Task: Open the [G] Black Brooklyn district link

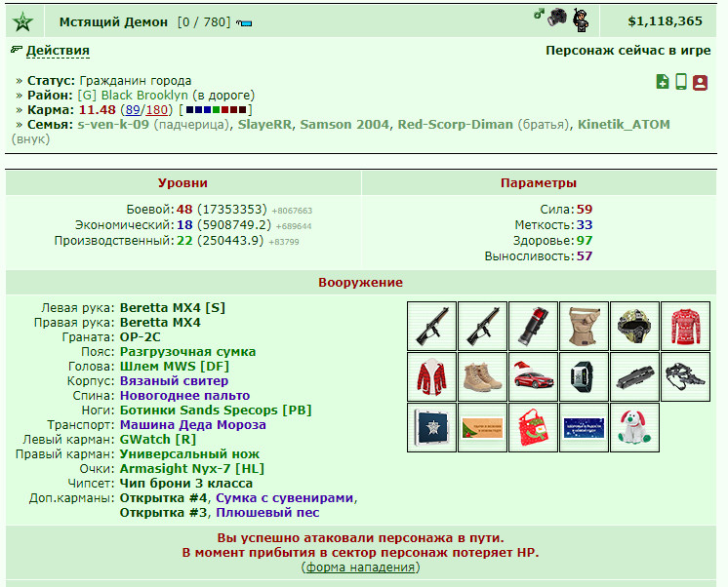Action: 133,96
